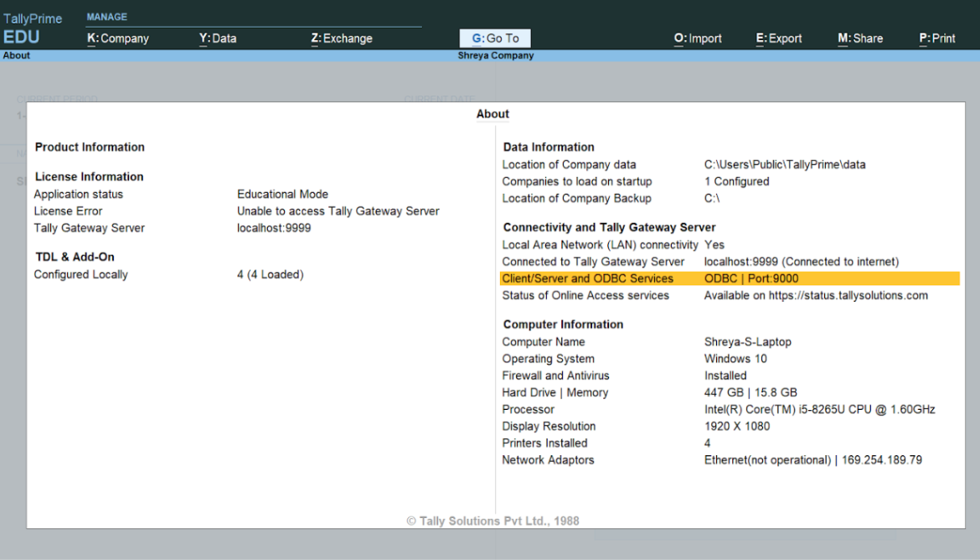Click the Computer Name label
Screen dimensions: 980x560
(544, 342)
